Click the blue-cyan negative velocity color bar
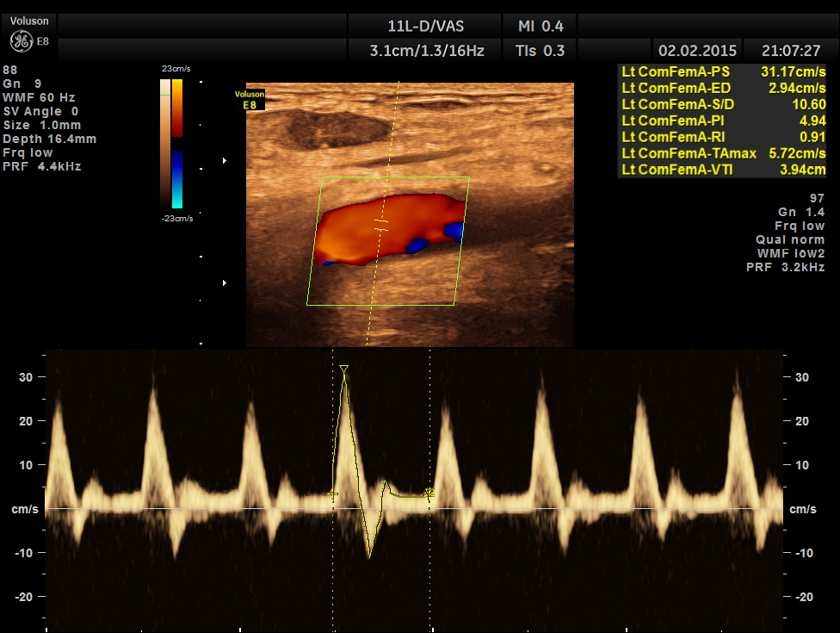Screen dimensions: 840x633 [176, 179]
